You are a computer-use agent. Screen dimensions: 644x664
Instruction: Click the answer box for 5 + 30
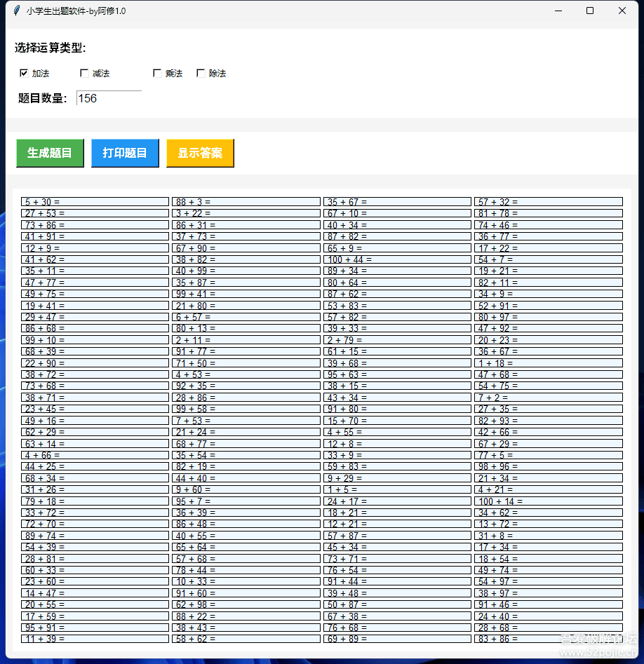click(94, 201)
